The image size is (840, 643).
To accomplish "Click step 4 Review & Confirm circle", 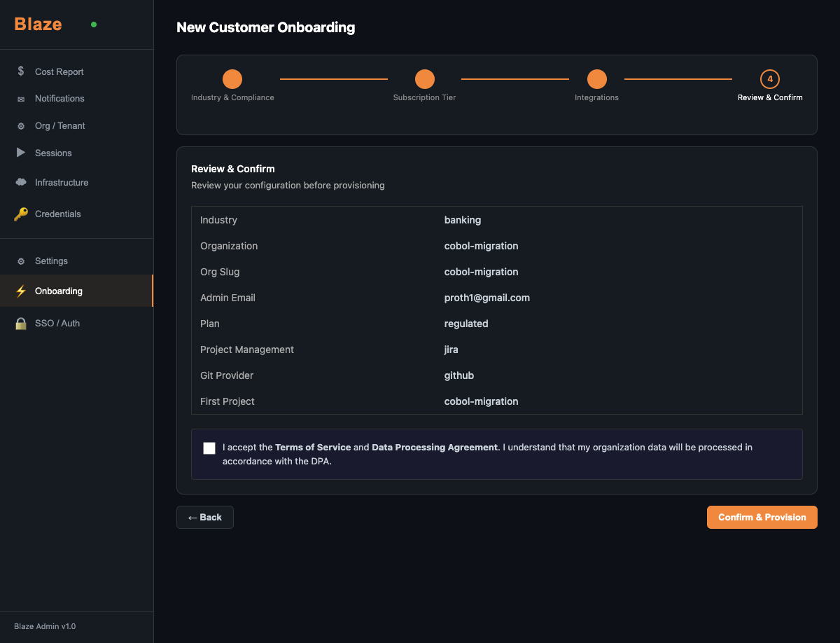I will [770, 79].
